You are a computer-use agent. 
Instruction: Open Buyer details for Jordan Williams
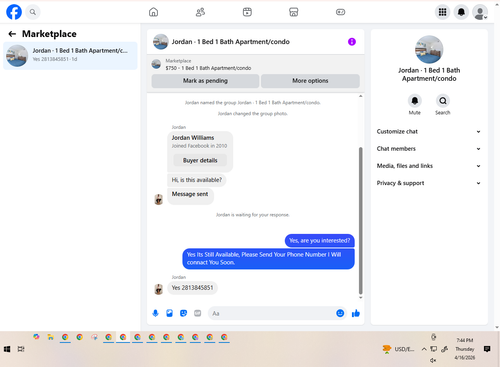[x=200, y=160]
